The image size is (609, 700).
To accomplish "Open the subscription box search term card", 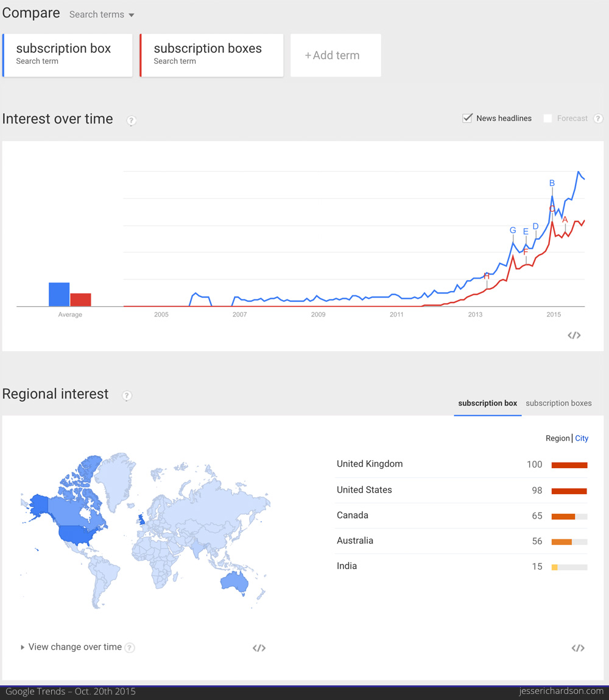I will tap(68, 55).
